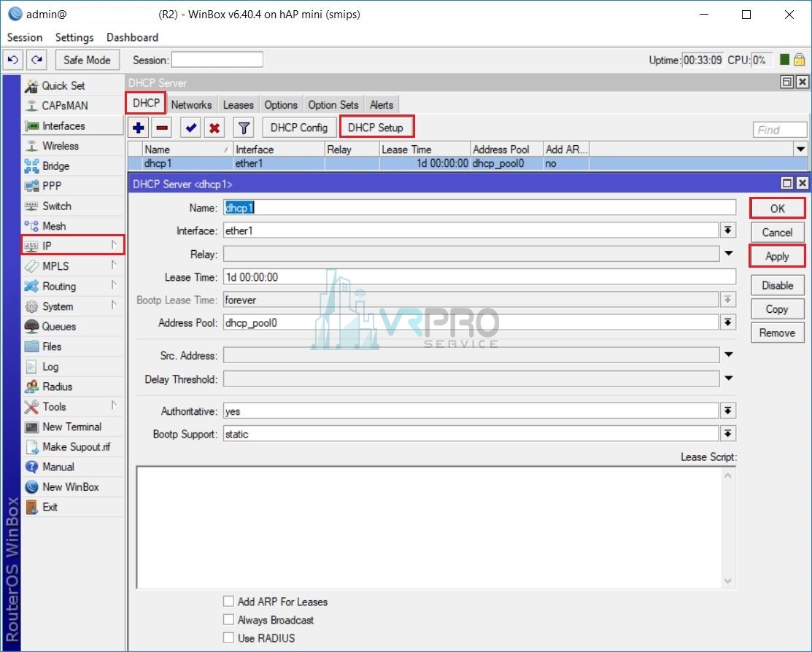
Task: Click the Cancel button
Action: point(777,233)
